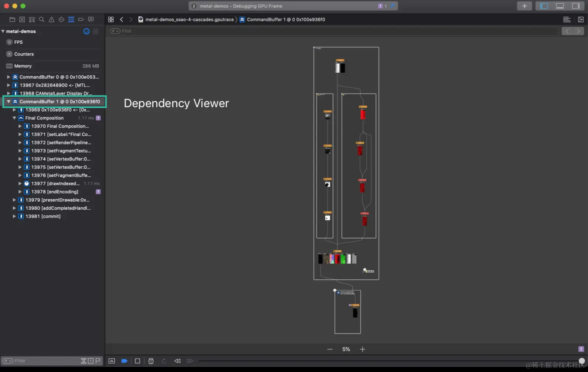Toggle the flag filter in navigator
The width and height of the screenshot is (588, 372).
pos(98,361)
